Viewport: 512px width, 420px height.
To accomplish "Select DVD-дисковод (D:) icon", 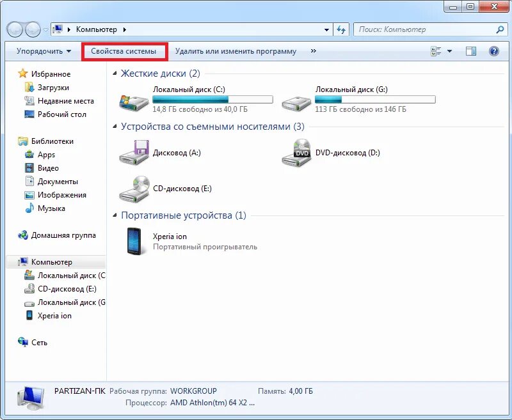I will click(x=296, y=153).
